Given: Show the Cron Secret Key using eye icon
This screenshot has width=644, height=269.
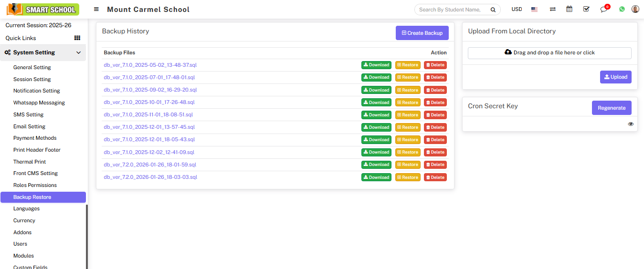Looking at the screenshot, I should [631, 124].
